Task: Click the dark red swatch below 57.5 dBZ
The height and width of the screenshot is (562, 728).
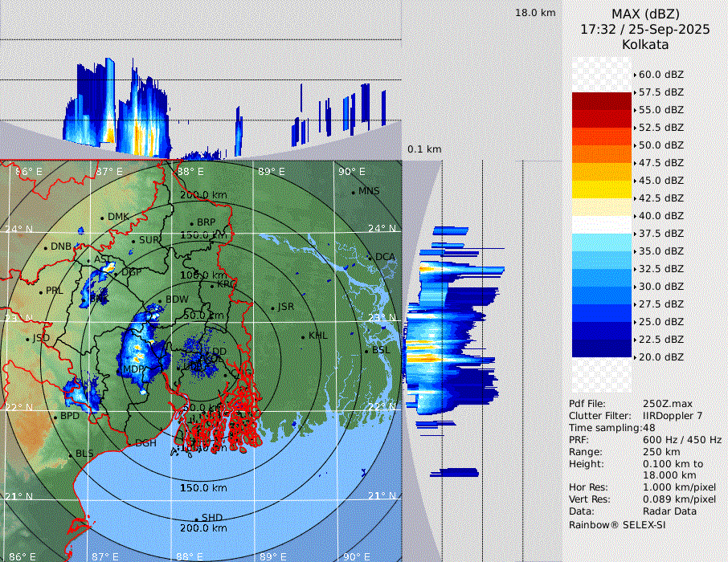Action: tap(601, 101)
